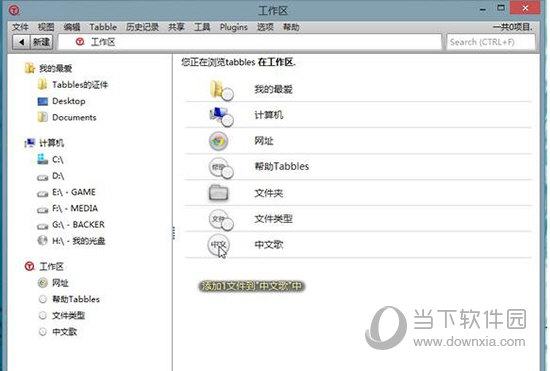Click the 文件类型 label in main list
Screen dimensions: 550x371
point(273,218)
